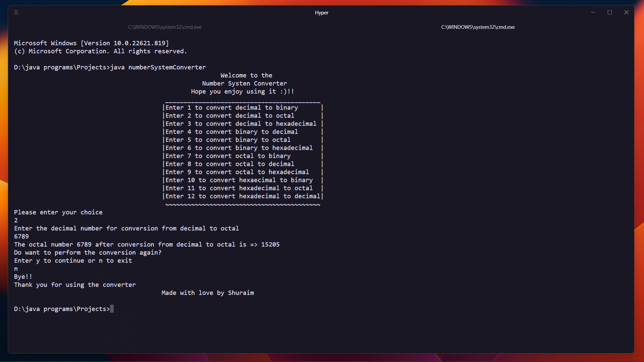The width and height of the screenshot is (644, 362).
Task: Click the blinking cursor at the prompt
Action: [112, 309]
